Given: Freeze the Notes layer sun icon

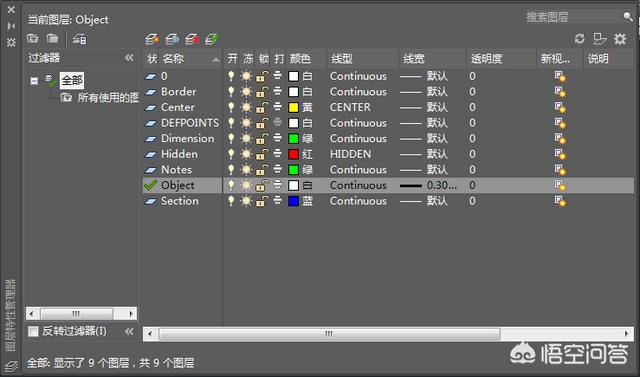Looking at the screenshot, I should [x=246, y=170].
